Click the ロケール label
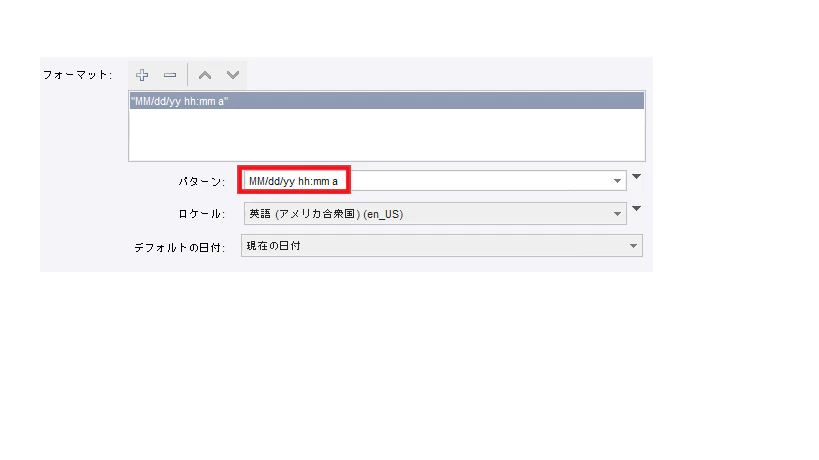This screenshot has height=460, width=819. tap(202, 214)
